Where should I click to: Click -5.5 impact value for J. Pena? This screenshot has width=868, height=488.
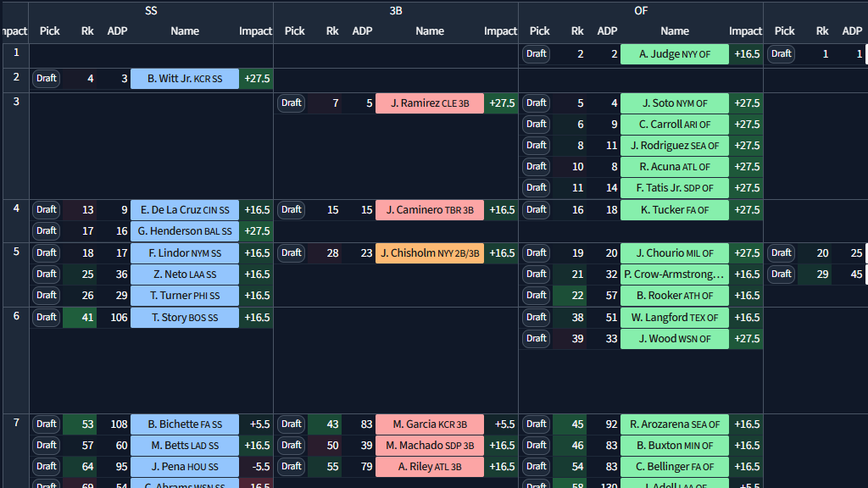pyautogui.click(x=257, y=467)
